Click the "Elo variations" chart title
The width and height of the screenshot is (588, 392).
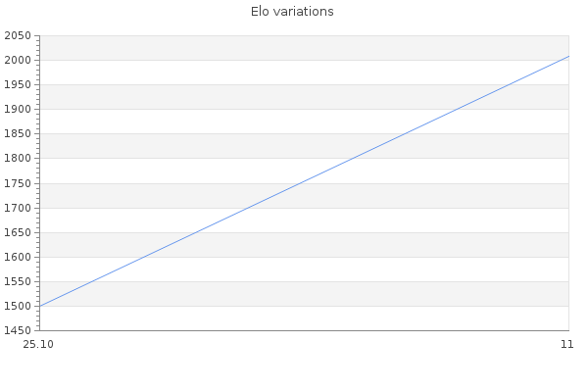pyautogui.click(x=292, y=12)
